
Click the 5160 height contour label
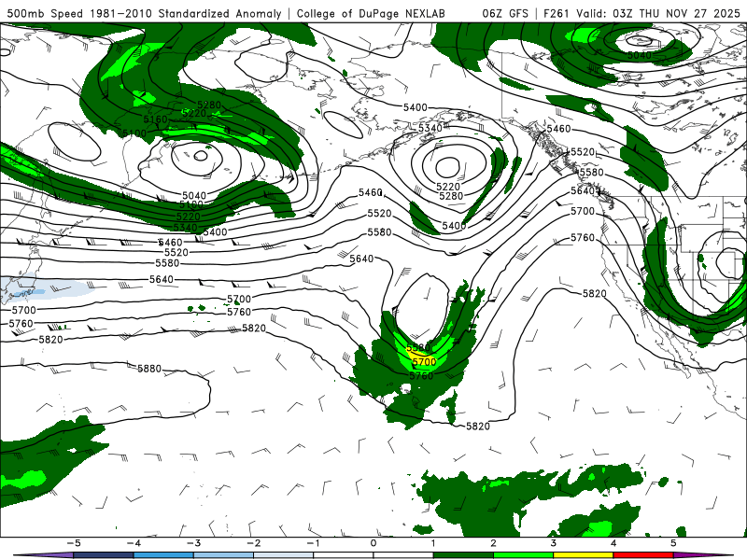[155, 119]
